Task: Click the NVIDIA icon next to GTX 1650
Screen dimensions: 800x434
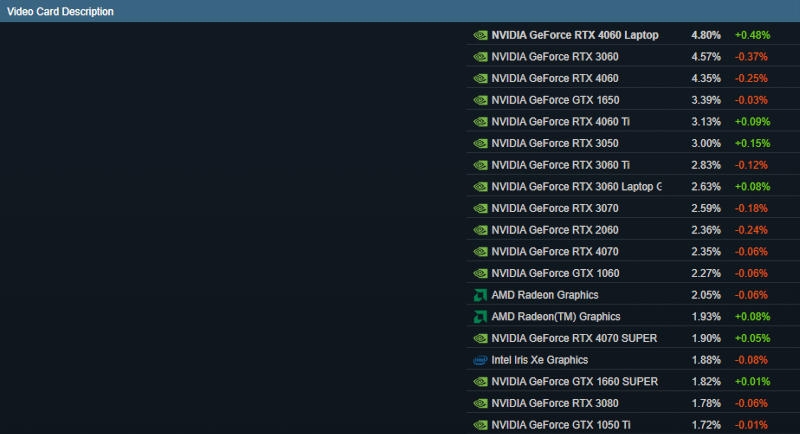Action: coord(480,100)
